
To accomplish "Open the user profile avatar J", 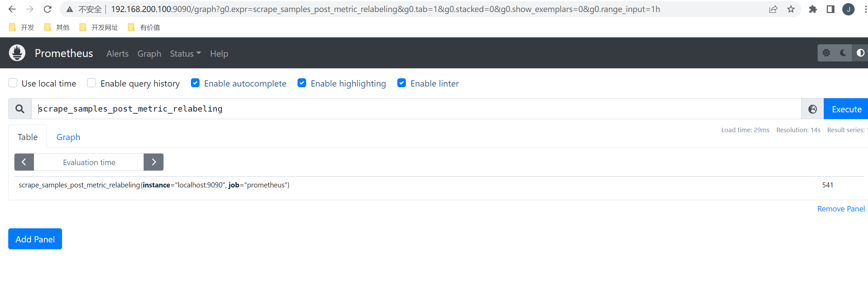I will pos(848,9).
